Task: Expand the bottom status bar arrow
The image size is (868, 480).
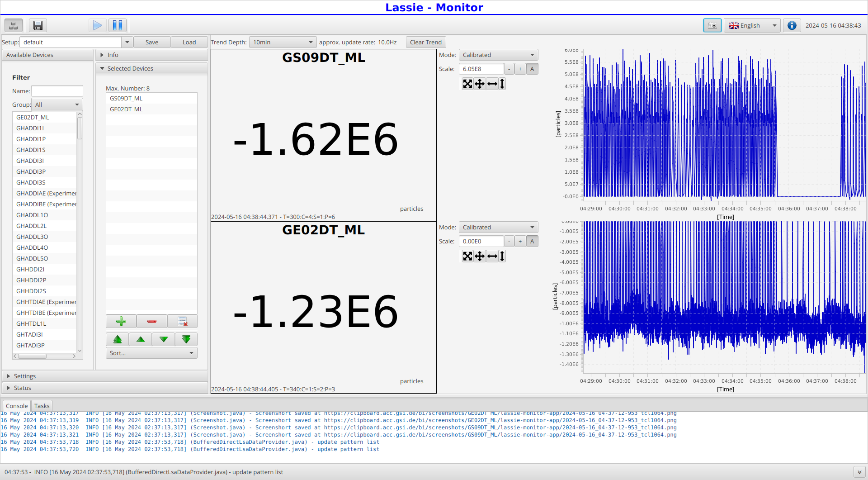Action: pos(859,472)
